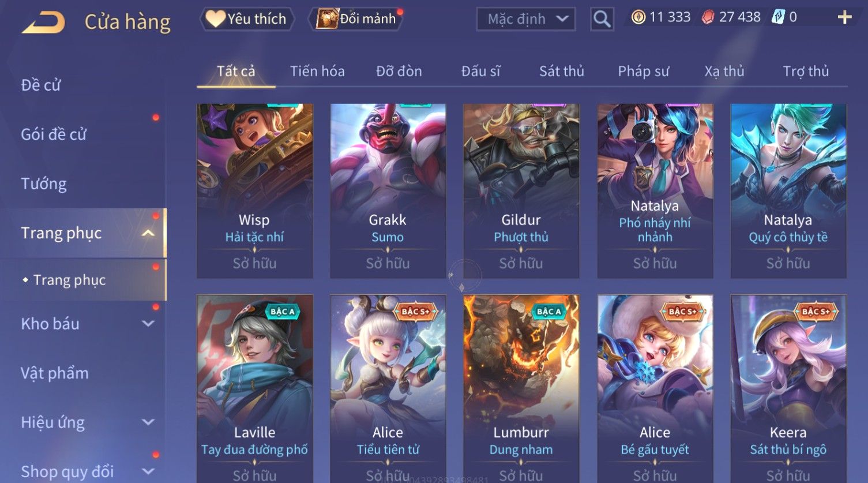Tap the gold coin balance icon
Image resolution: width=868 pixels, height=483 pixels.
click(x=638, y=17)
